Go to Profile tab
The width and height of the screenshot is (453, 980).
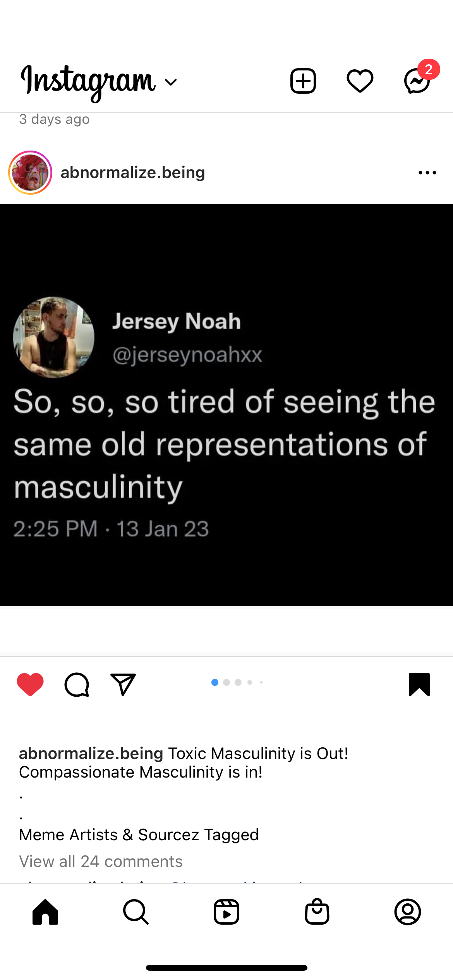408,911
